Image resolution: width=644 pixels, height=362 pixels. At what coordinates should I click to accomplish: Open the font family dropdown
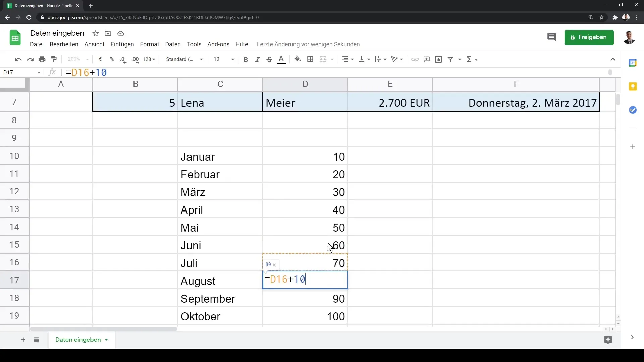[184, 59]
